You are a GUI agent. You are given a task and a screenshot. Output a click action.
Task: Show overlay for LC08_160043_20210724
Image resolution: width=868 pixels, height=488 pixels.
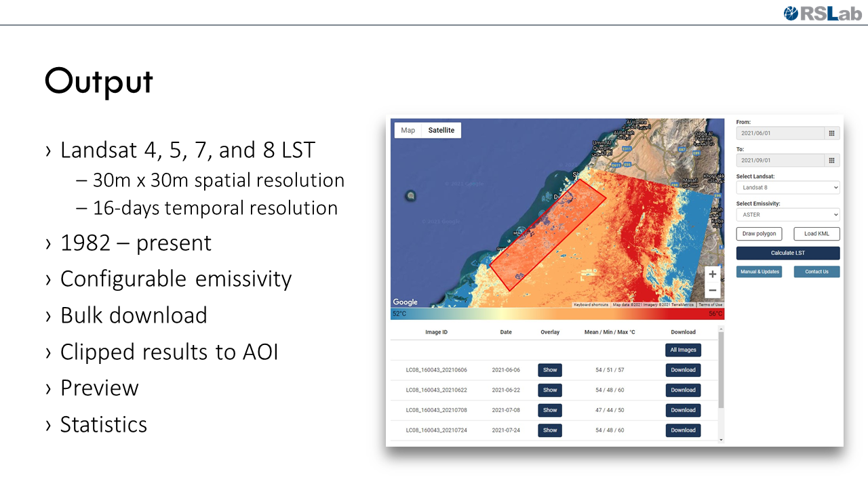click(x=550, y=430)
